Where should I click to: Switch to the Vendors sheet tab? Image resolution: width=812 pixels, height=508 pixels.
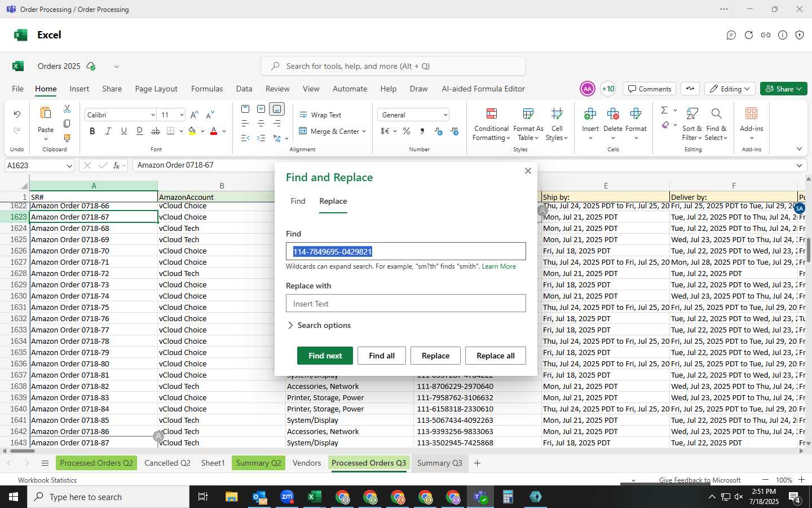pos(307,463)
